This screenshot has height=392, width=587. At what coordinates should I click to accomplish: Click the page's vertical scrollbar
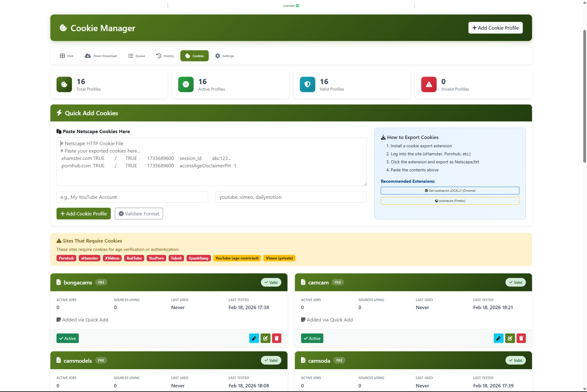pos(584,96)
